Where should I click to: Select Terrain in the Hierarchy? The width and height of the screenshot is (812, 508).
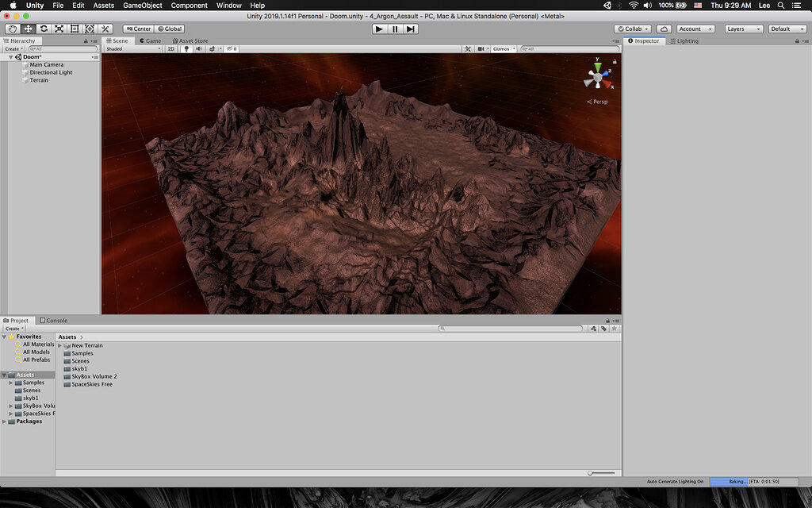pos(40,80)
